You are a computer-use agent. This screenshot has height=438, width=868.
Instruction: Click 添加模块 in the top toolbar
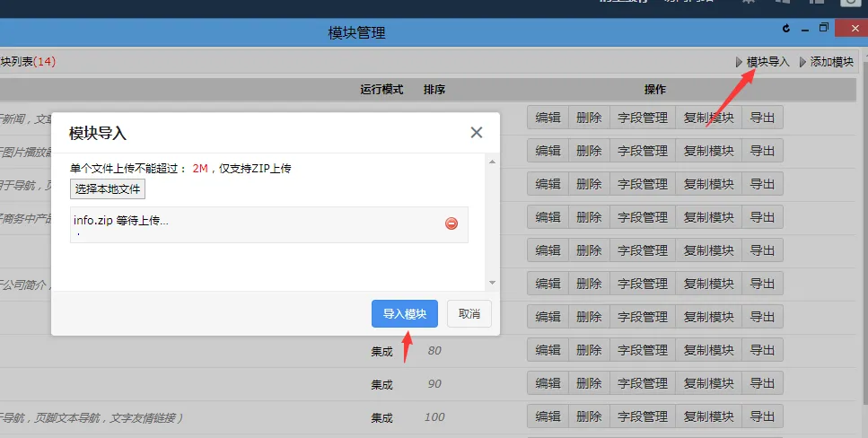point(831,62)
